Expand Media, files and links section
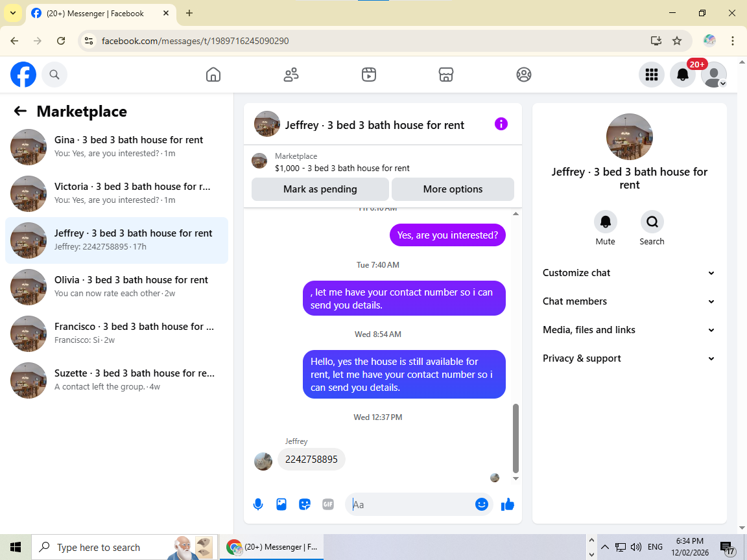 (629, 330)
